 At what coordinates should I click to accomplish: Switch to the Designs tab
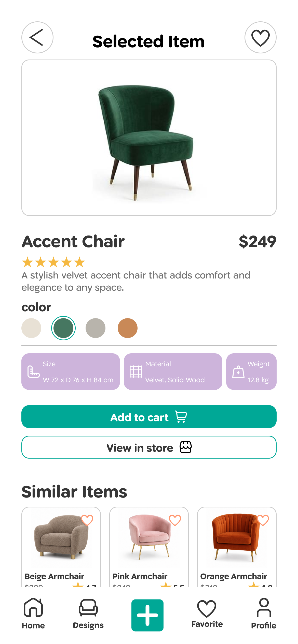(x=88, y=613)
